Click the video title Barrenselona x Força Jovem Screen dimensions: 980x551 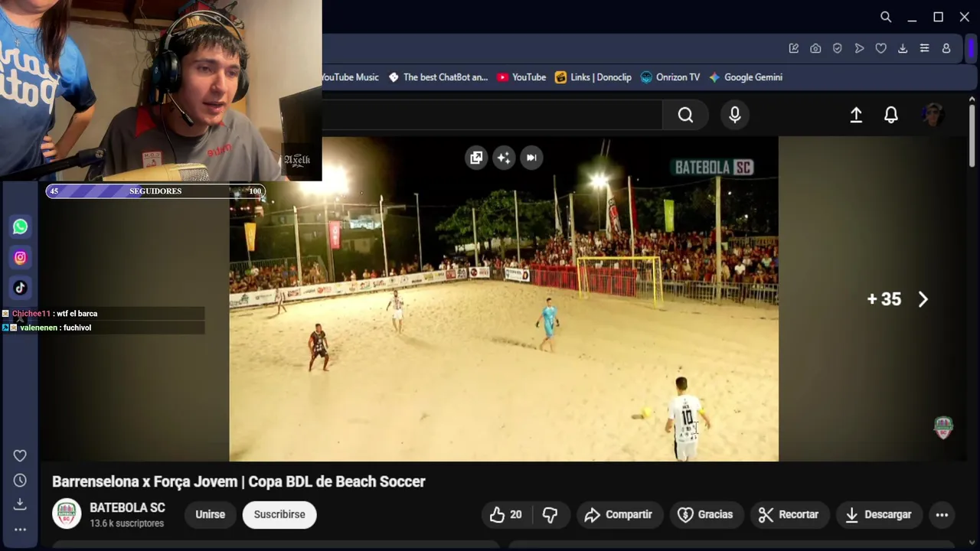click(x=239, y=481)
